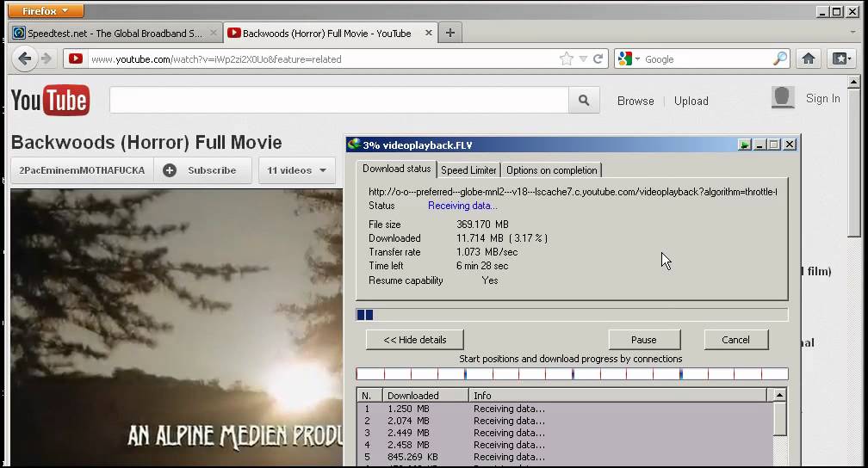Screen dimensions: 868x468
Task: Click the Google search input field
Action: click(x=708, y=59)
